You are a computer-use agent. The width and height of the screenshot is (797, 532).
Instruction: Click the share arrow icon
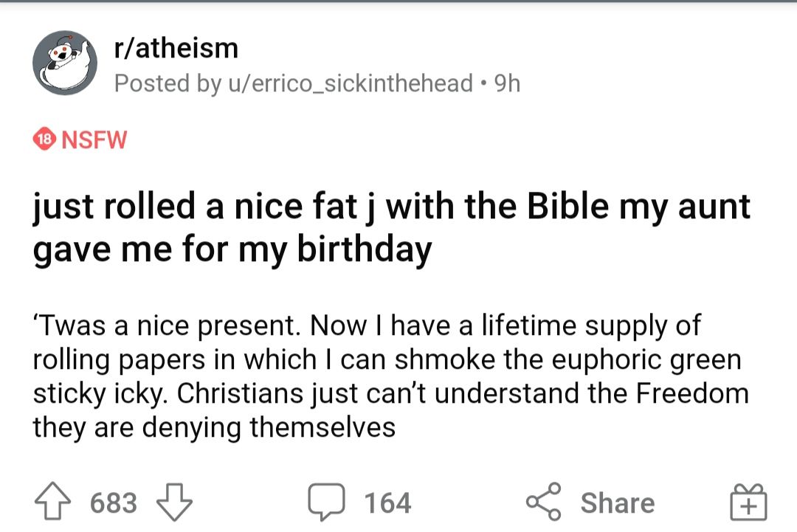[543, 502]
